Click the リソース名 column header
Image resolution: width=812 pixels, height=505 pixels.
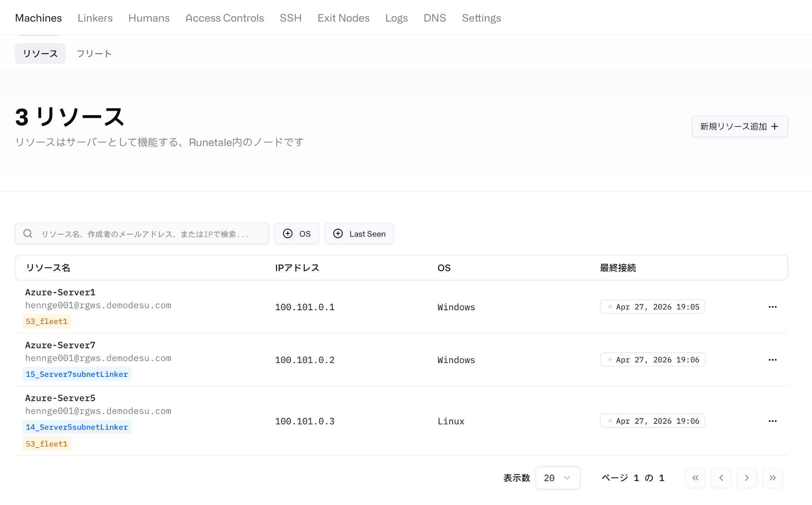pos(48,268)
